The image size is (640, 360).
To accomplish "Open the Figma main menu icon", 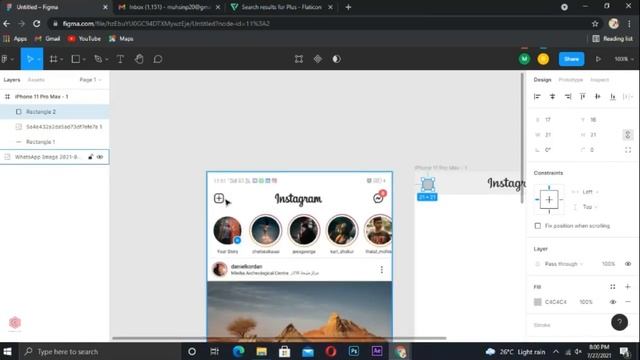I will point(5,59).
